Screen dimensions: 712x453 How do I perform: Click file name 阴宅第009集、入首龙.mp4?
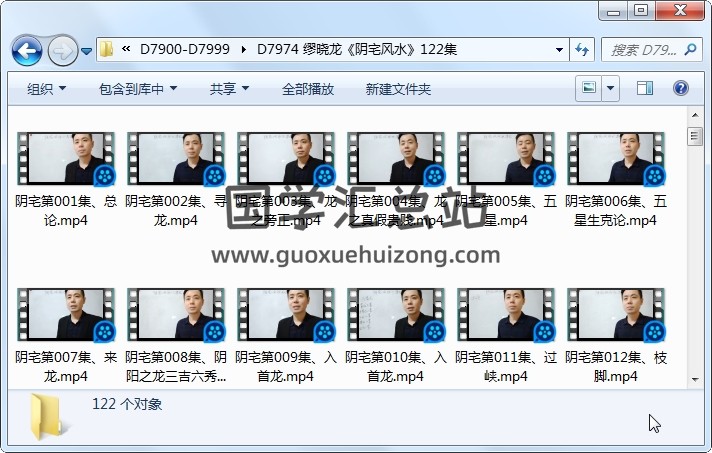286,367
